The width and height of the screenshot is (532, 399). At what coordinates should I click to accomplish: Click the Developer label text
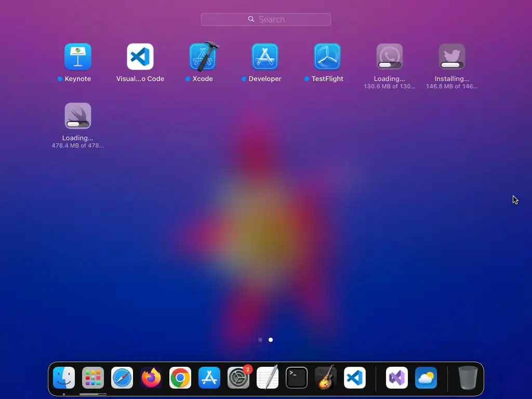pyautogui.click(x=265, y=79)
